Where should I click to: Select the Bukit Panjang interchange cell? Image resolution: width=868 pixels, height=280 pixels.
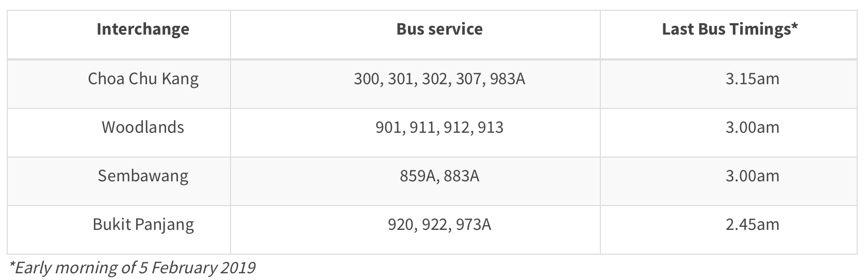[143, 225]
